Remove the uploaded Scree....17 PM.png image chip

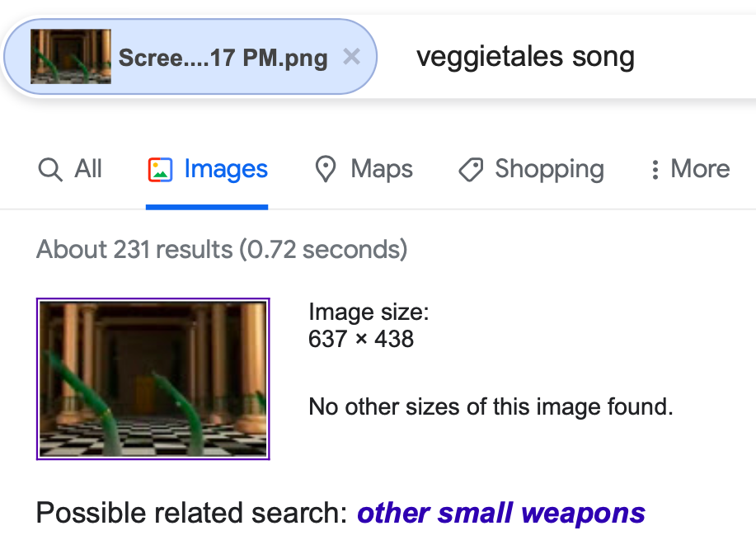click(351, 57)
